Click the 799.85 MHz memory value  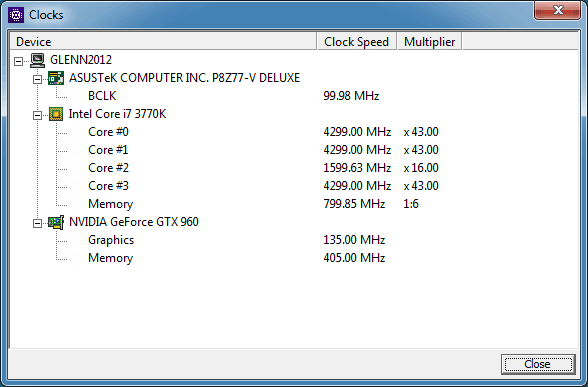354,204
